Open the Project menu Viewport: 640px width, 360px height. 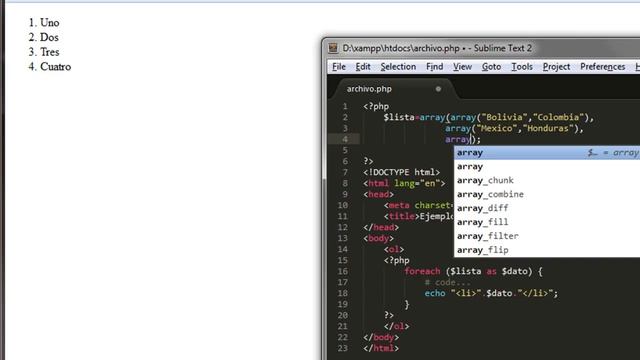point(556,67)
